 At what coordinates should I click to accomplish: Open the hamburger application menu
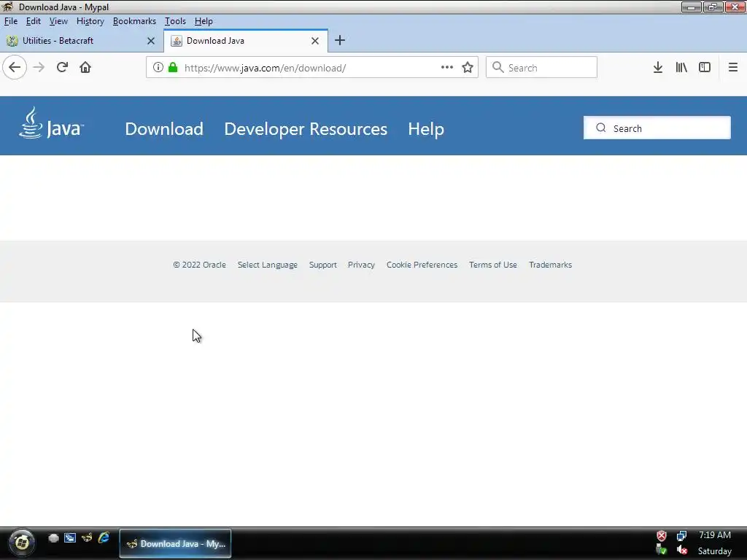coord(733,67)
